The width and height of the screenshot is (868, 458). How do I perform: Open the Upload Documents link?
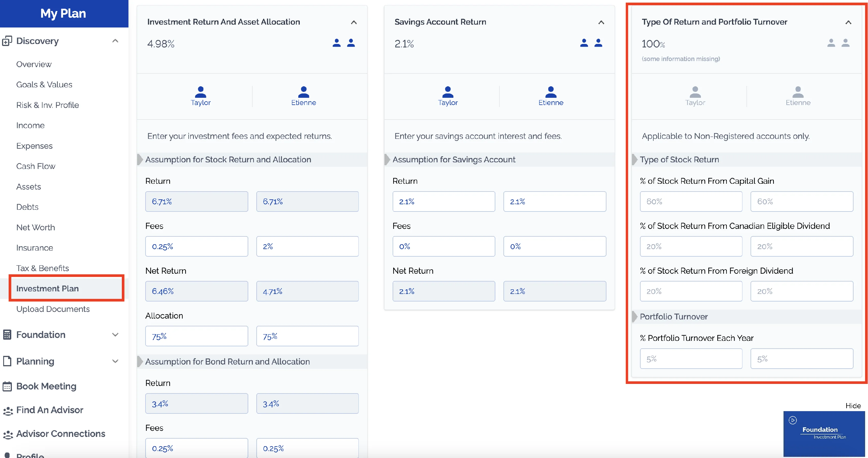click(53, 309)
